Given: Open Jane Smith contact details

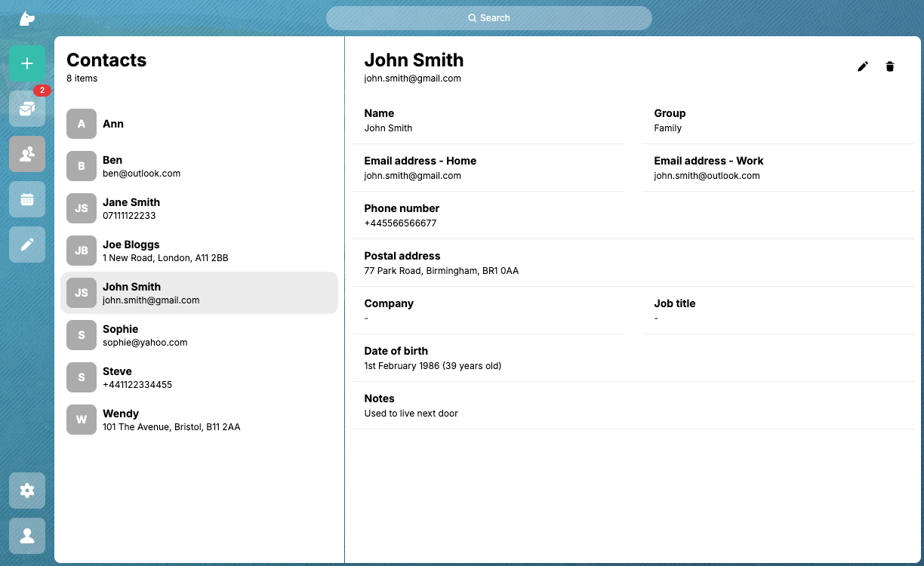Looking at the screenshot, I should coord(199,208).
